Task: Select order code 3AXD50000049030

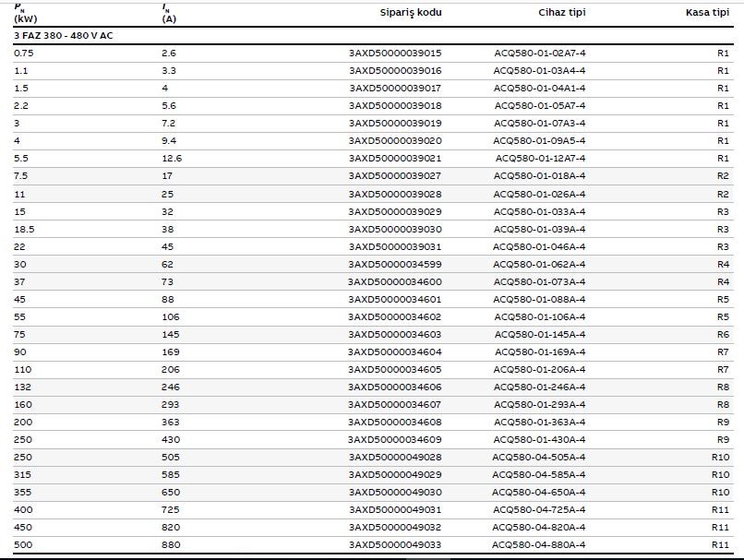Action: pyautogui.click(x=395, y=493)
